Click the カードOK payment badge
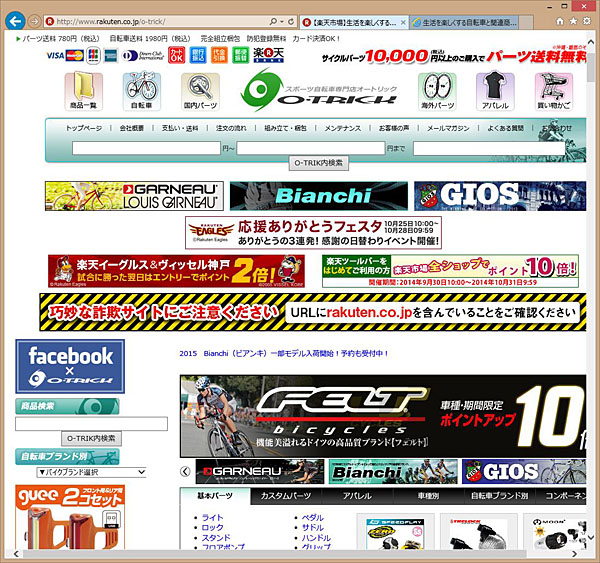 176,55
